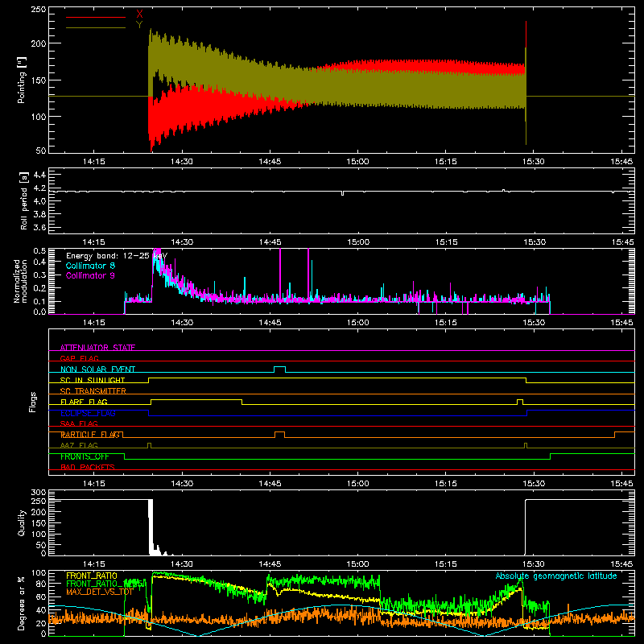Click the '4.4' tick on Roll period axis
Viewport: 644px width, 644px height.
pos(39,175)
